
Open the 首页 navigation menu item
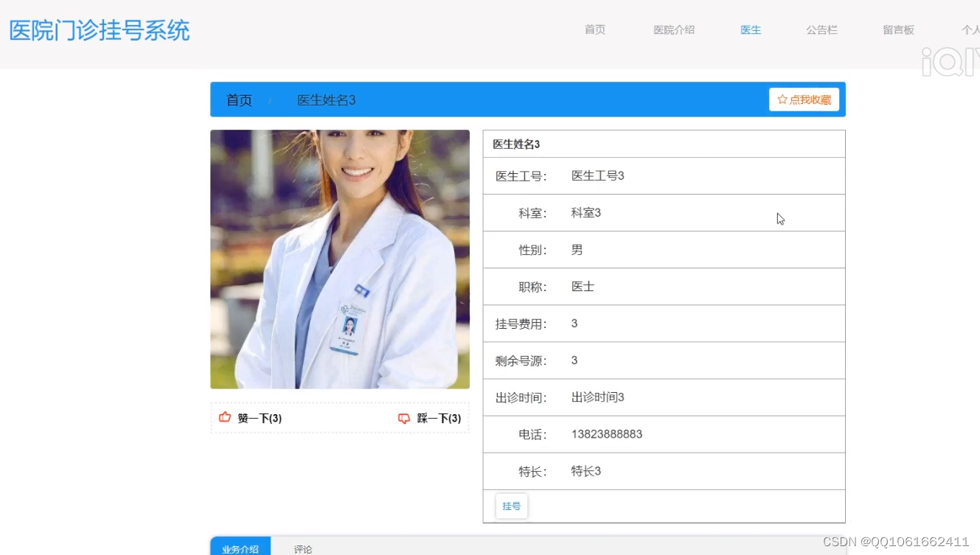(595, 30)
